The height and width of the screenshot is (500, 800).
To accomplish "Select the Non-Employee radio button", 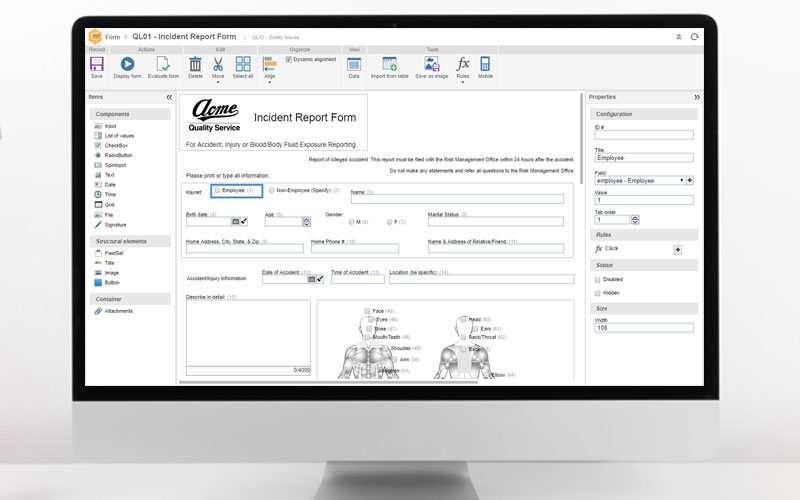I will 272,190.
